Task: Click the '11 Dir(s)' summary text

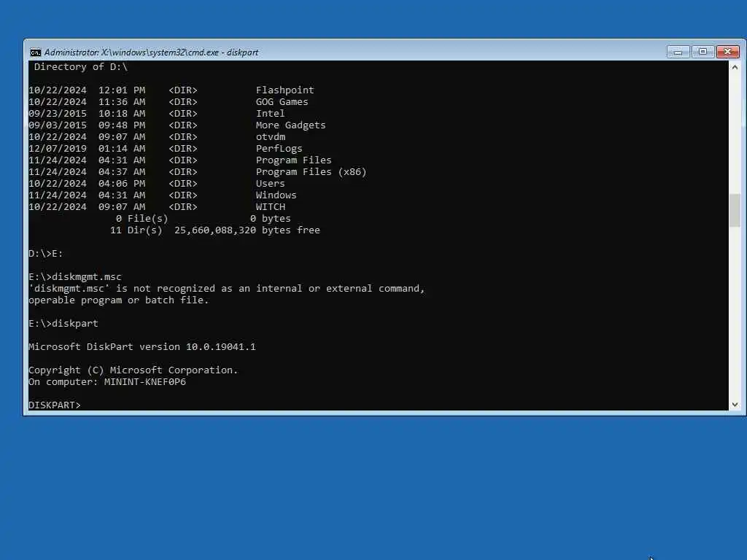Action: coord(136,230)
